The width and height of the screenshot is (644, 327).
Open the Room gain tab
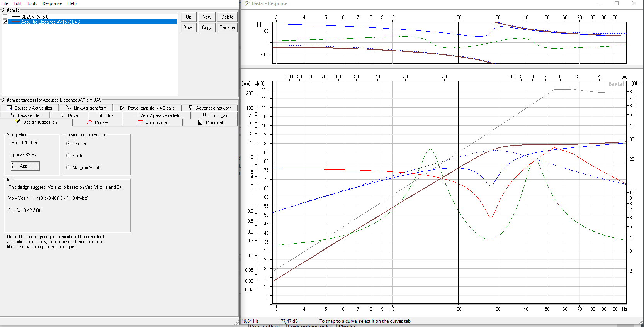(214, 115)
